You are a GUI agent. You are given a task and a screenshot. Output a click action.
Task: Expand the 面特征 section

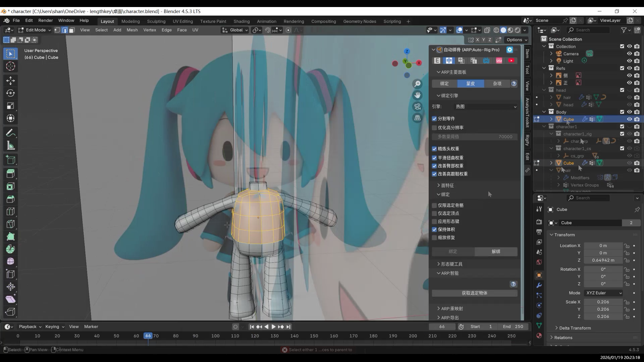click(447, 185)
